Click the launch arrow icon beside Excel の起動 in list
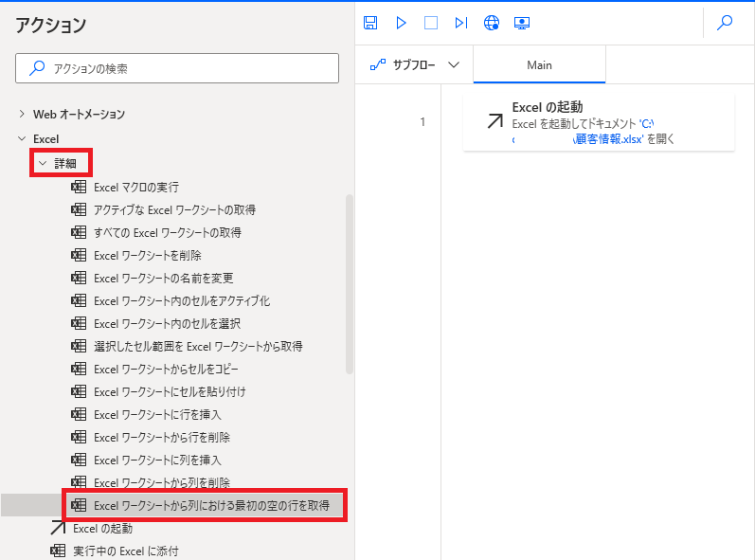Viewport: 755px width, 560px height. tap(58, 528)
